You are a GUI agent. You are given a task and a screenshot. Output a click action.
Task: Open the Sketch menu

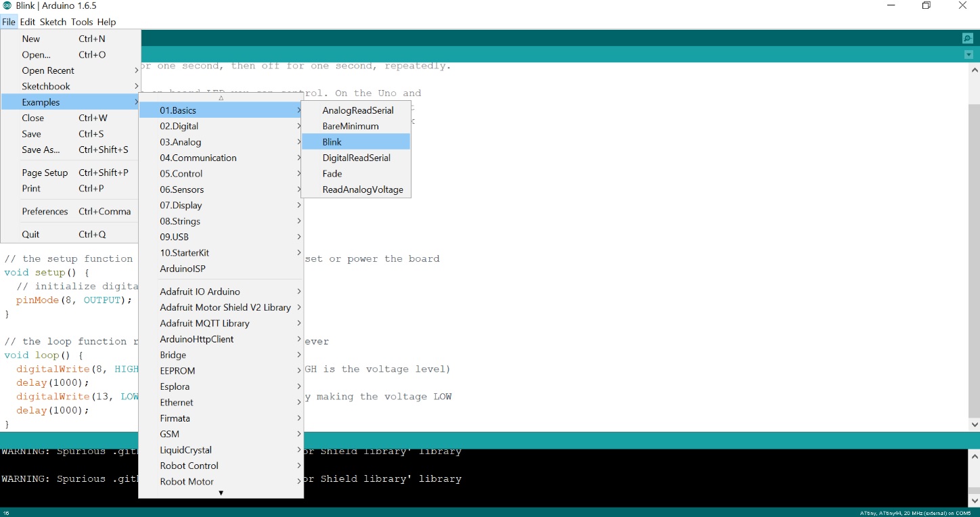pos(53,22)
